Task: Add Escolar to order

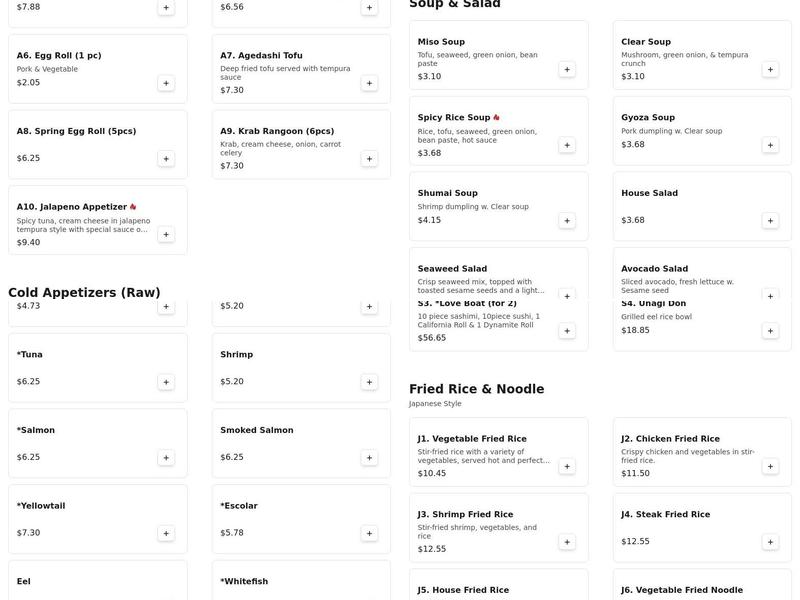Action: pos(369,533)
